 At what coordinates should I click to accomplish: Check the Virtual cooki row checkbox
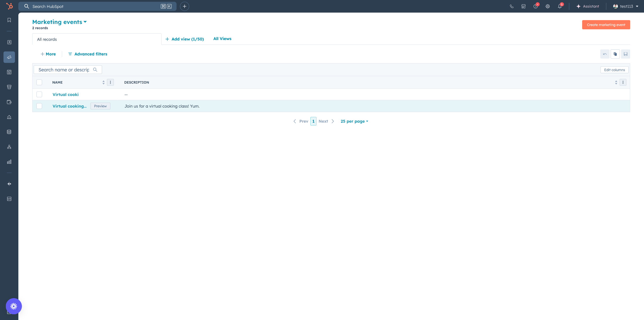(39, 95)
